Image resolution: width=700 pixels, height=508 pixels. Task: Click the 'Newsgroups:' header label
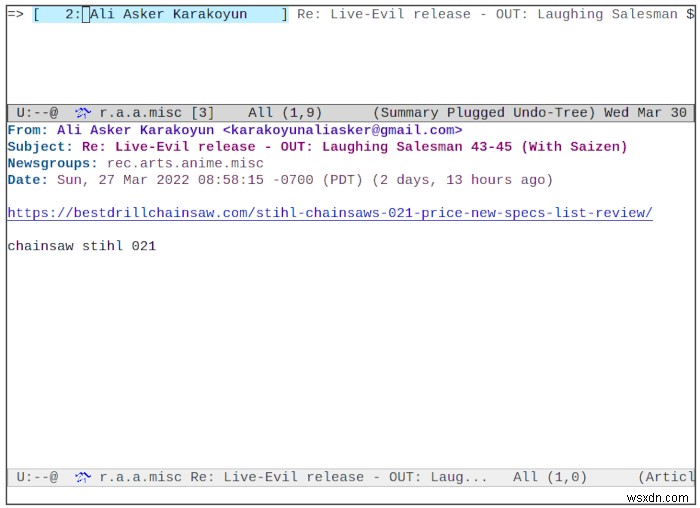pyautogui.click(x=52, y=163)
